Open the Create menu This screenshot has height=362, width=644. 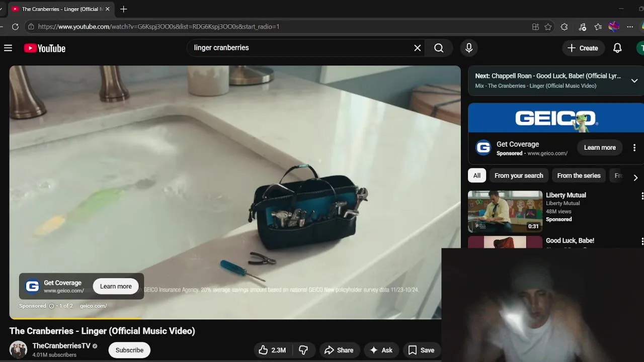[583, 48]
